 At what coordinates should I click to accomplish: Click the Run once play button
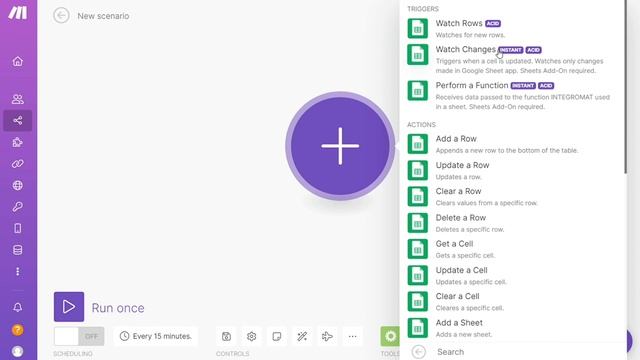(x=69, y=307)
